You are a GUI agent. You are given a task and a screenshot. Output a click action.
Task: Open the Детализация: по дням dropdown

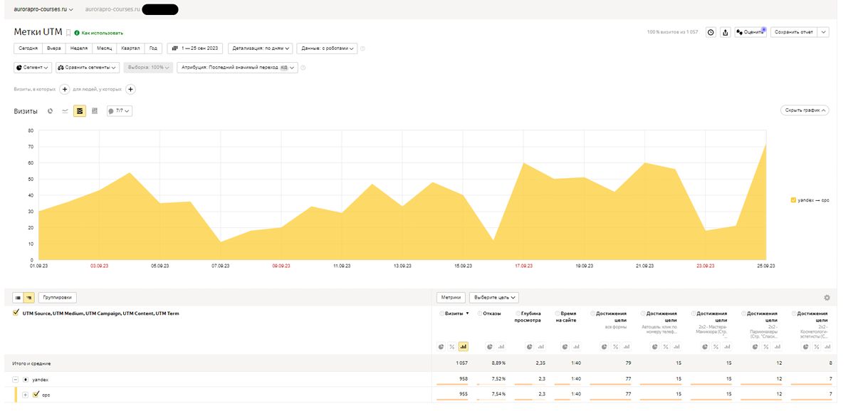point(261,48)
